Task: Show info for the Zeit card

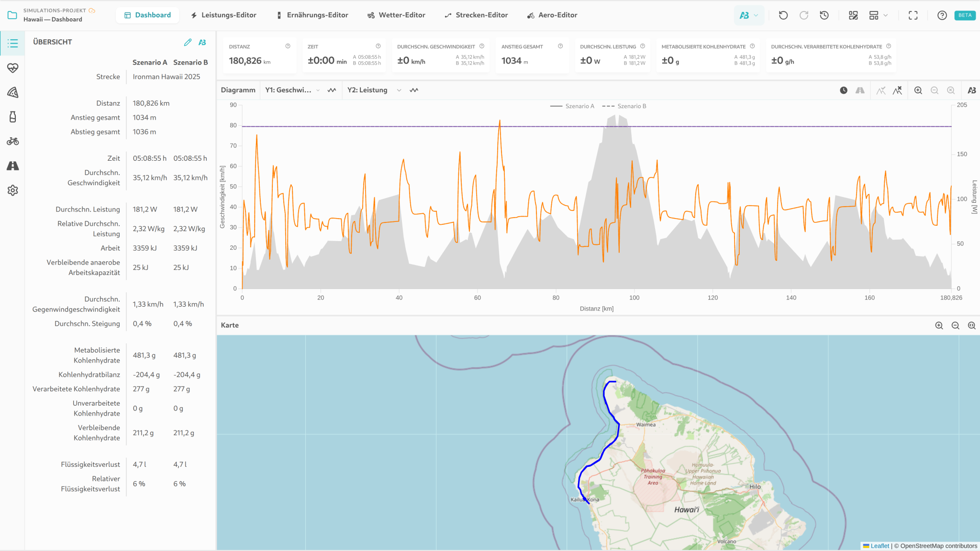Action: pos(378,46)
